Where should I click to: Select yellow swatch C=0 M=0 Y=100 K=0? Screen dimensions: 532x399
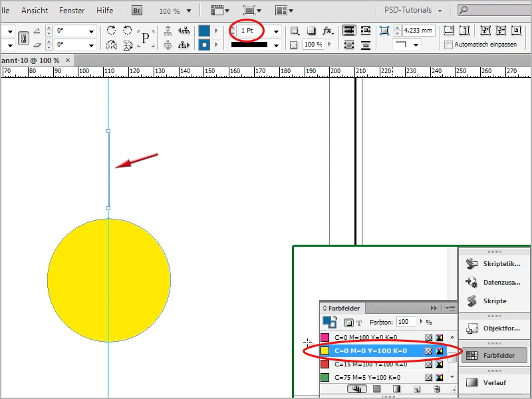point(384,351)
